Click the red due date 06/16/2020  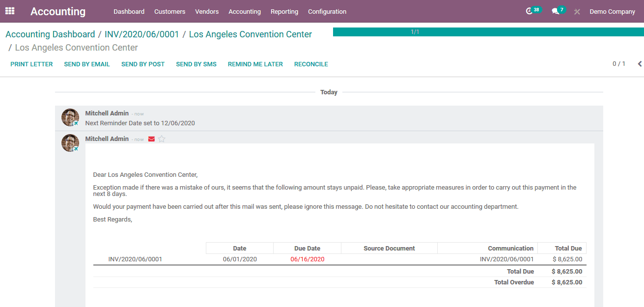[x=308, y=259]
